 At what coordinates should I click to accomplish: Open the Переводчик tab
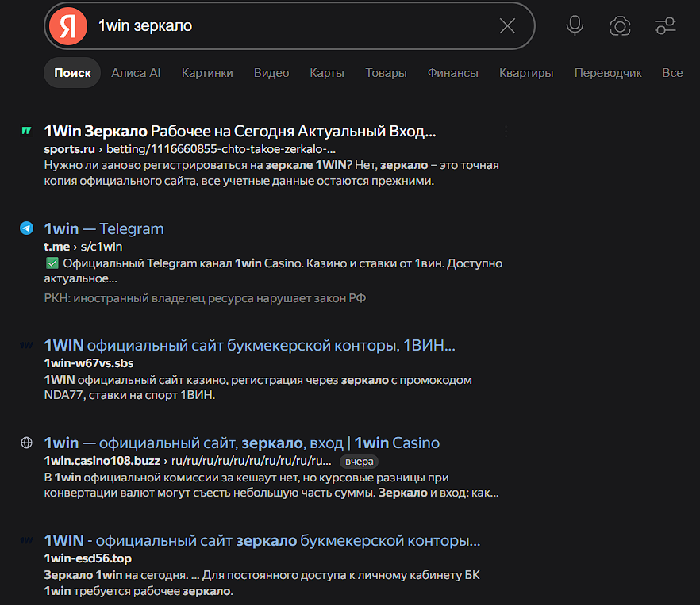pos(608,73)
